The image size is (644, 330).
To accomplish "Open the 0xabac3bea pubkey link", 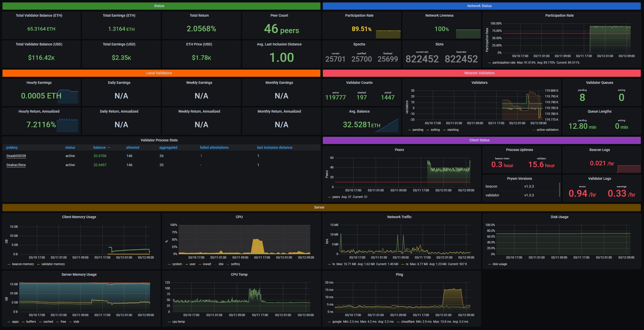I will point(16,165).
